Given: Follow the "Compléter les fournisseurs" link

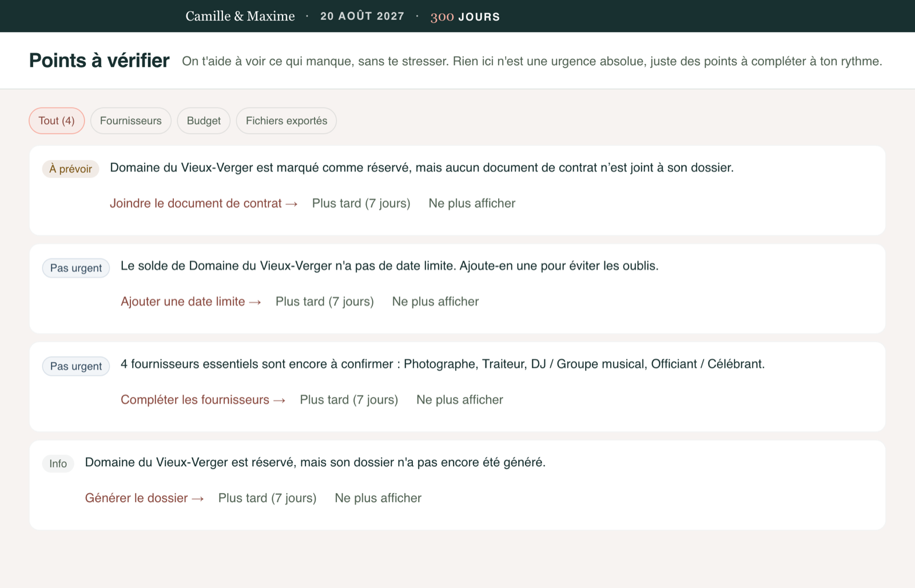Looking at the screenshot, I should pos(203,400).
